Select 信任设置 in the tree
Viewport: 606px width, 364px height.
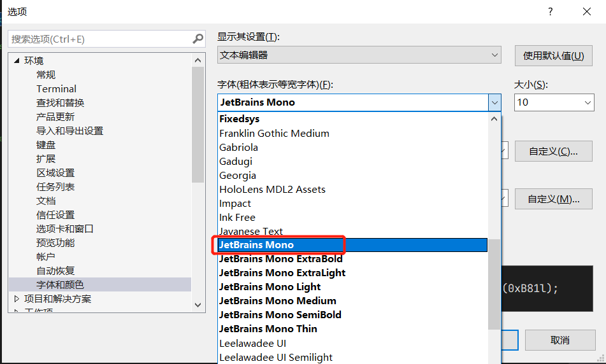coord(55,215)
